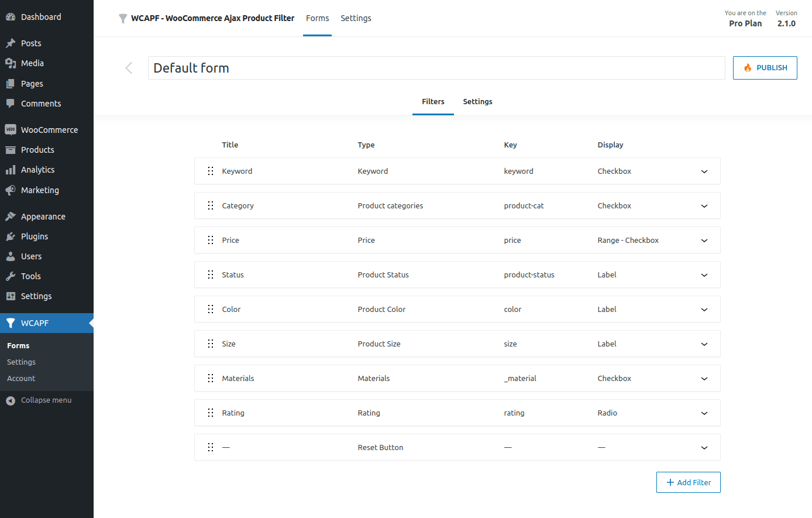Click drag handle of Keyword filter row

(211, 171)
